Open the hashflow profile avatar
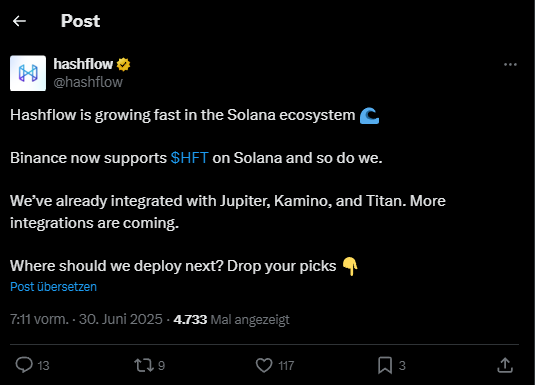Viewport: 535px width, 385px height. click(28, 73)
